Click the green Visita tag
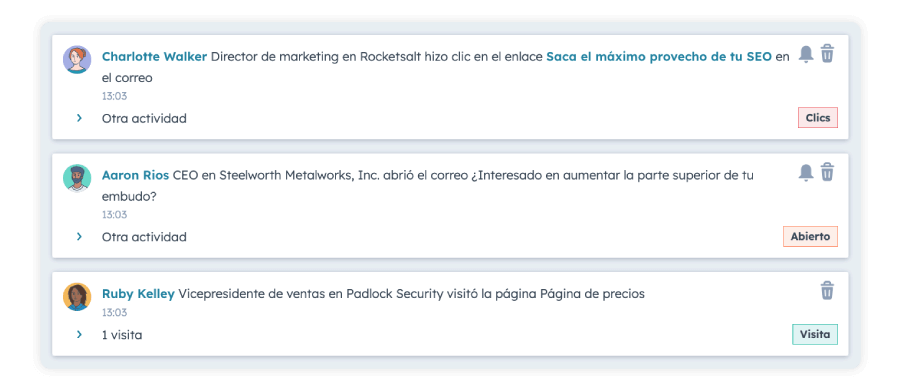This screenshot has height=391, width=901. tap(815, 334)
